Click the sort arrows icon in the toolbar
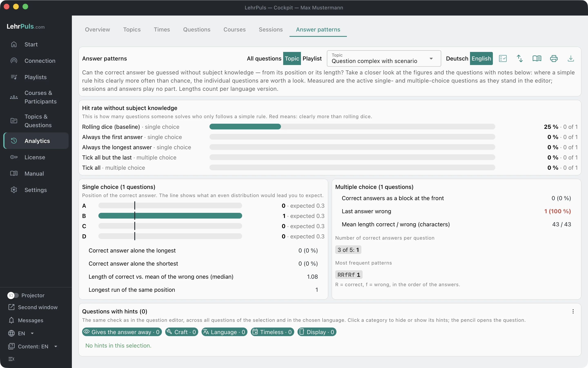 tap(520, 58)
